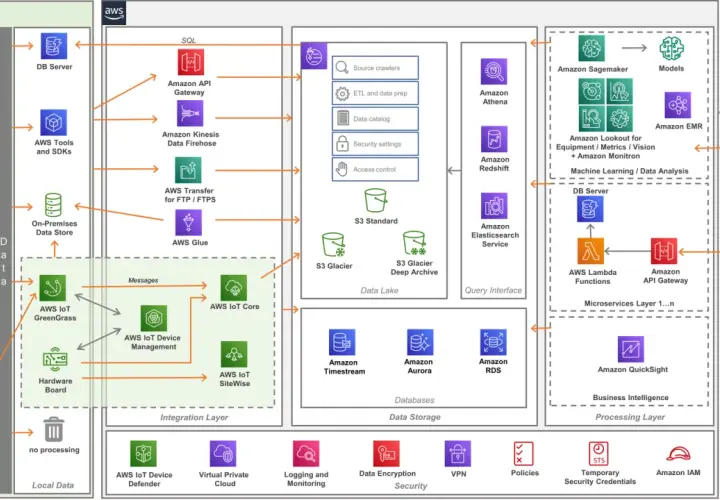Select the Amazon Aurora icon

(x=420, y=342)
